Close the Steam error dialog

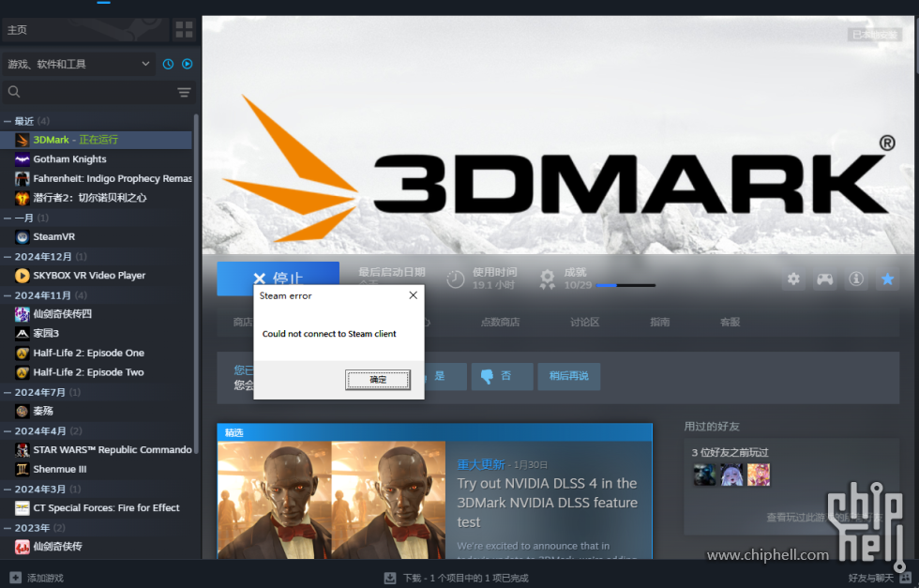(x=414, y=294)
